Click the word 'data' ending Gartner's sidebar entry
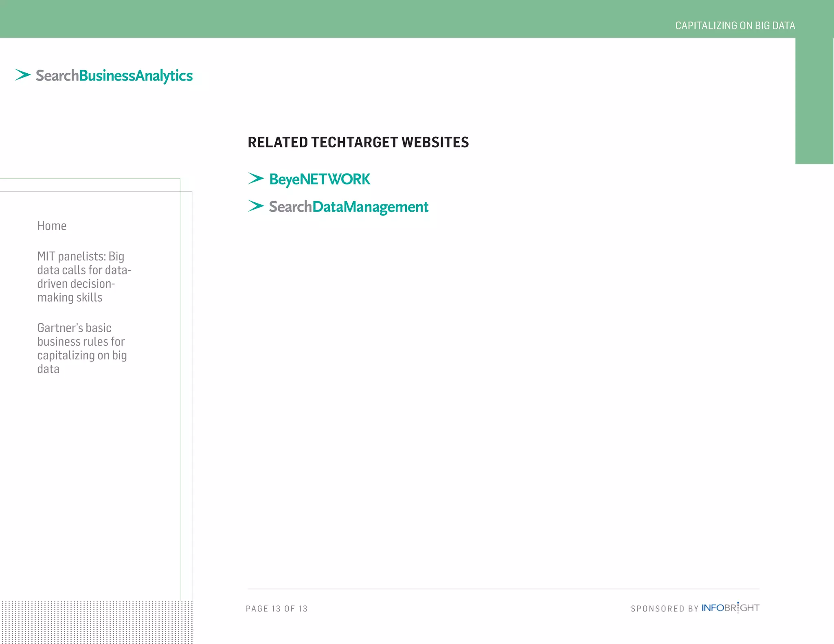 [x=48, y=369]
